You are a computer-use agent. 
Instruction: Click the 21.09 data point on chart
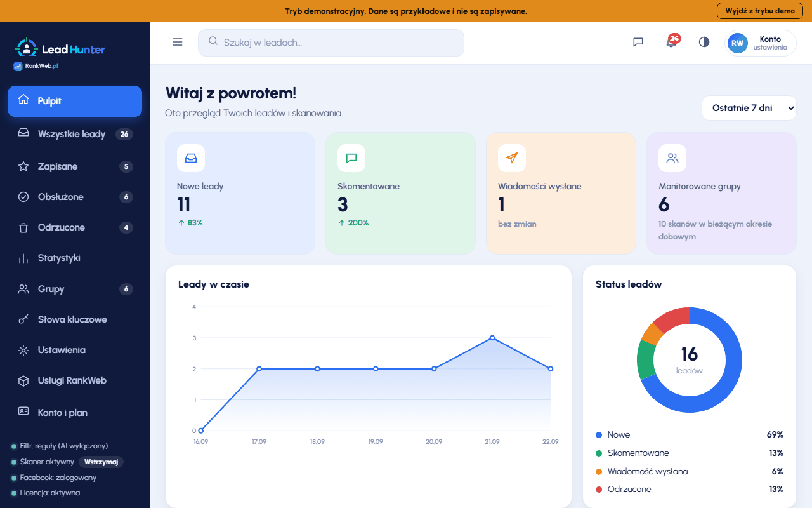492,338
